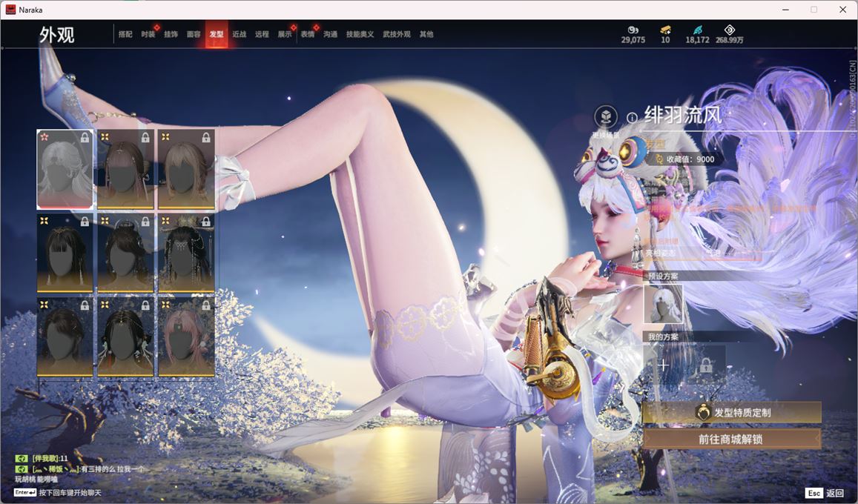Select the 其他 tab

[427, 34]
